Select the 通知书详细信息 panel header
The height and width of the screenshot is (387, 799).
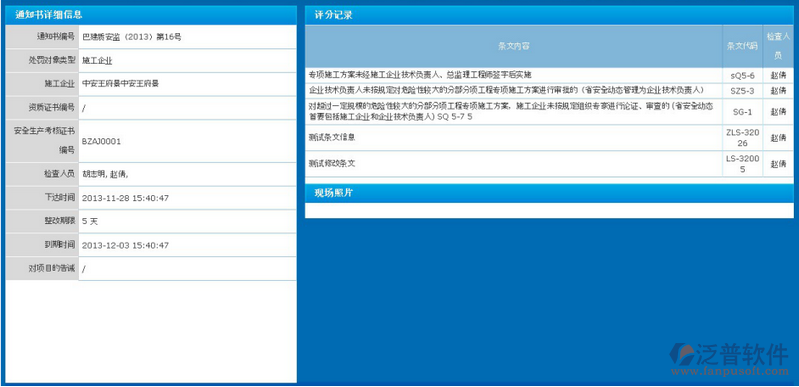(151, 15)
